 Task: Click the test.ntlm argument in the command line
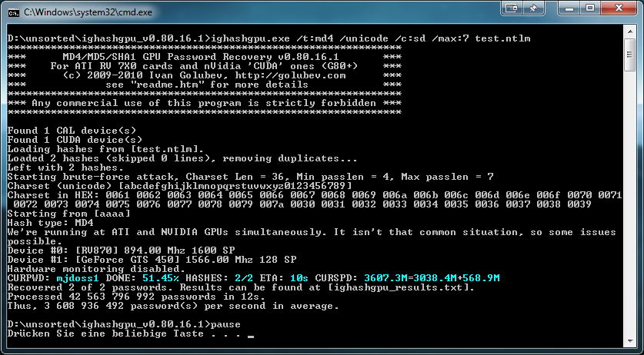(502, 38)
